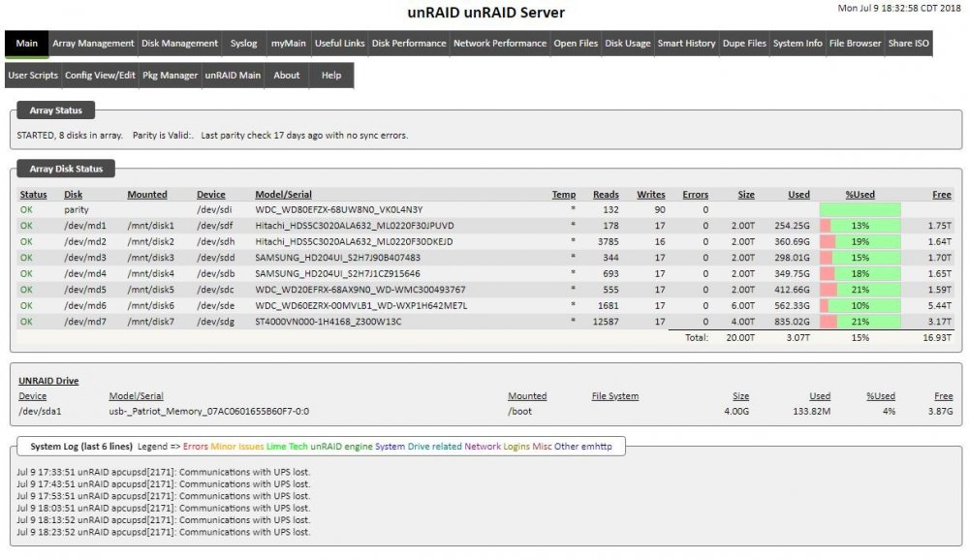Launch the File Browser tab
This screenshot has width=969, height=560.
point(855,44)
